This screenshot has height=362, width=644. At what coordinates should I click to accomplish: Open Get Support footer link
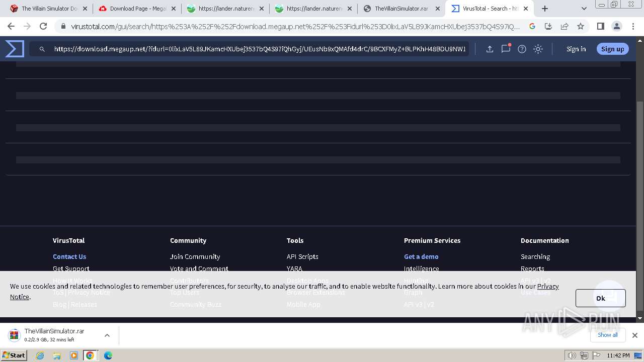71,268
